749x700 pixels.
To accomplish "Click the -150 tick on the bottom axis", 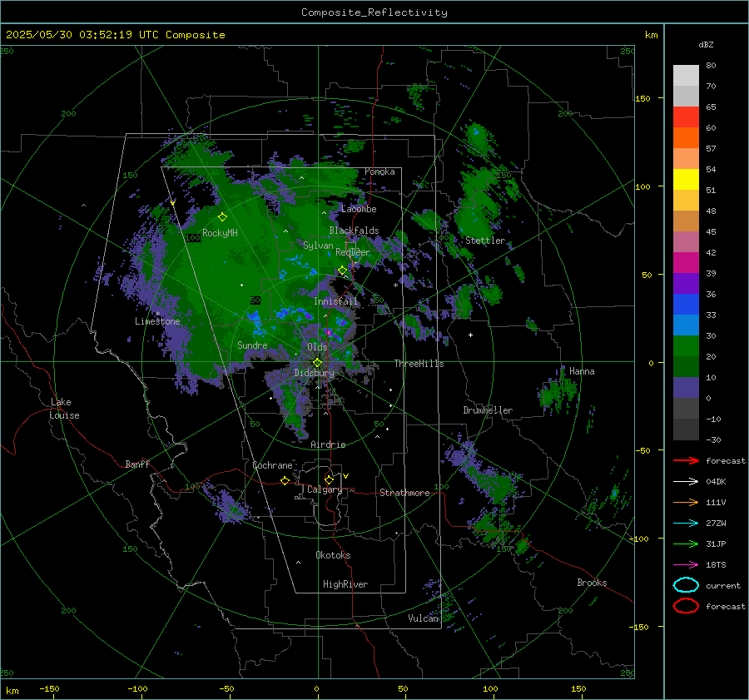I will (x=49, y=688).
